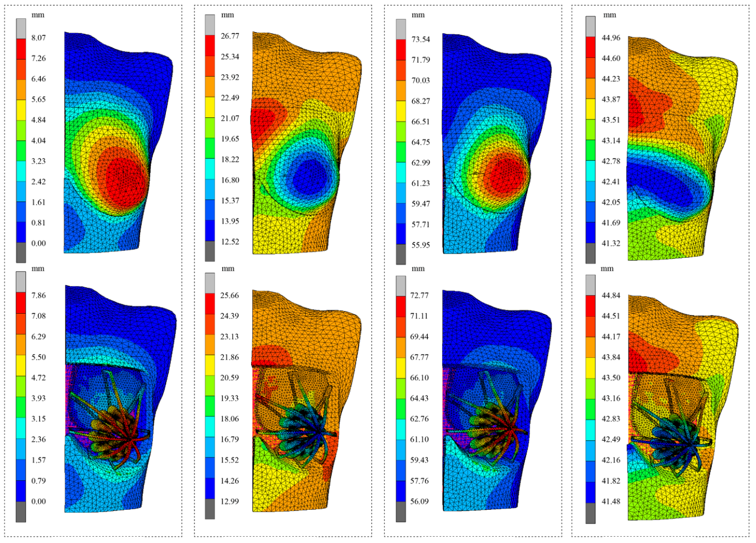The image size is (756, 543).
Task: Click the 43.50 legend label
Action: (x=612, y=378)
